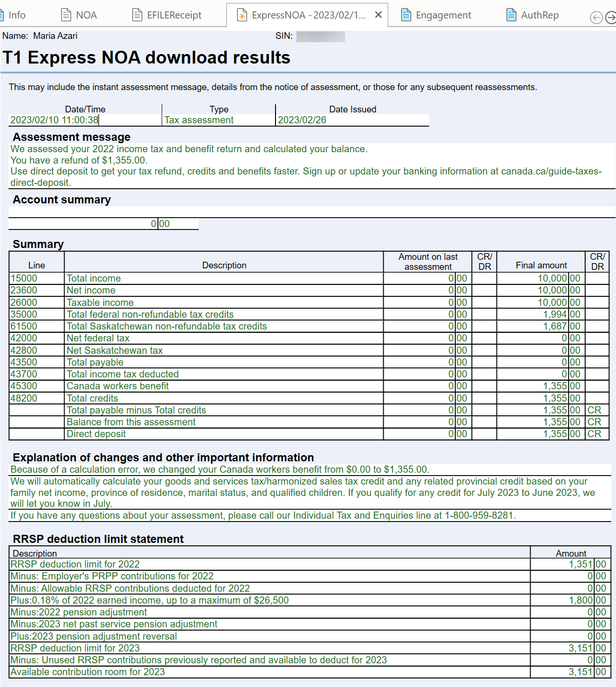Select 'RRSP deduction limit for 2022' row
The width and height of the screenshot is (616, 687).
coord(309,564)
